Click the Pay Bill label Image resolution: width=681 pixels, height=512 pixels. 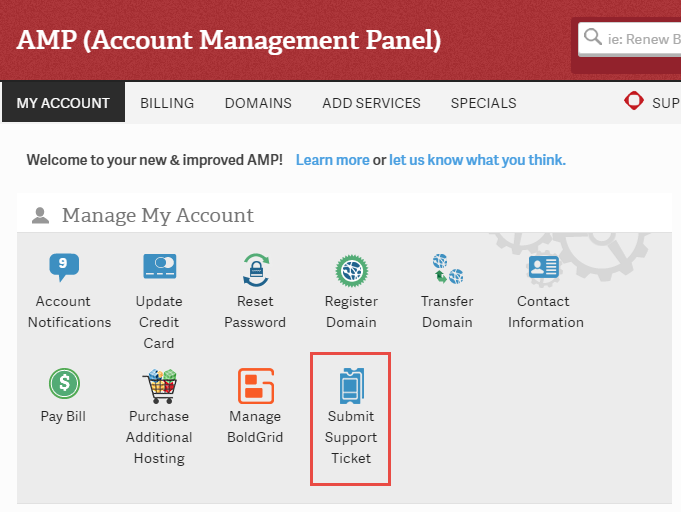point(63,416)
